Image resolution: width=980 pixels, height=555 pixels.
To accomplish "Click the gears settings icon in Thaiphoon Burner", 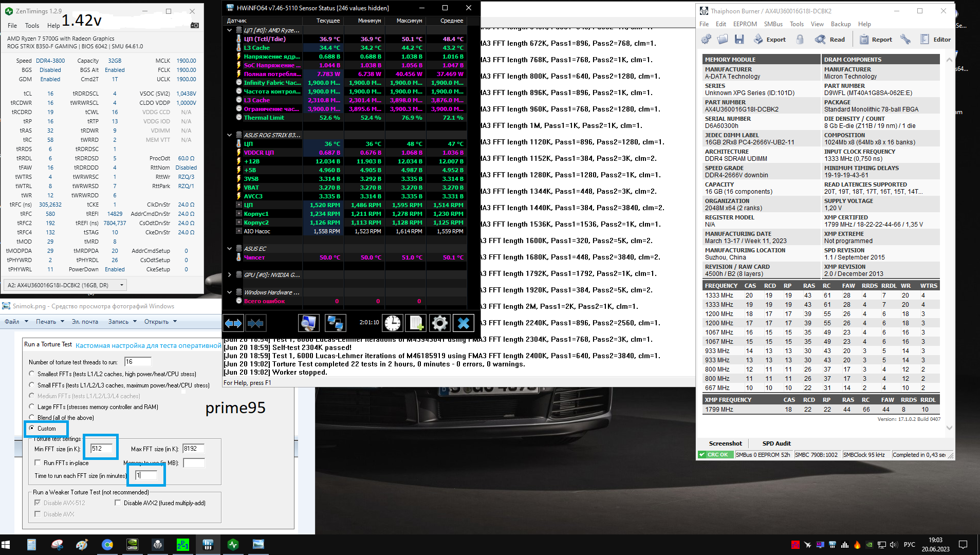I will tap(707, 40).
